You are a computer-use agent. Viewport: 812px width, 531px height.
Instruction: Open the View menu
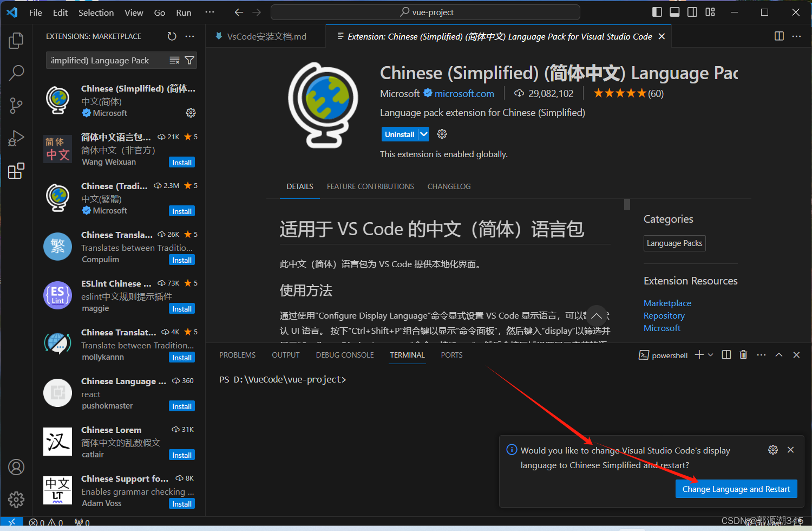134,12
